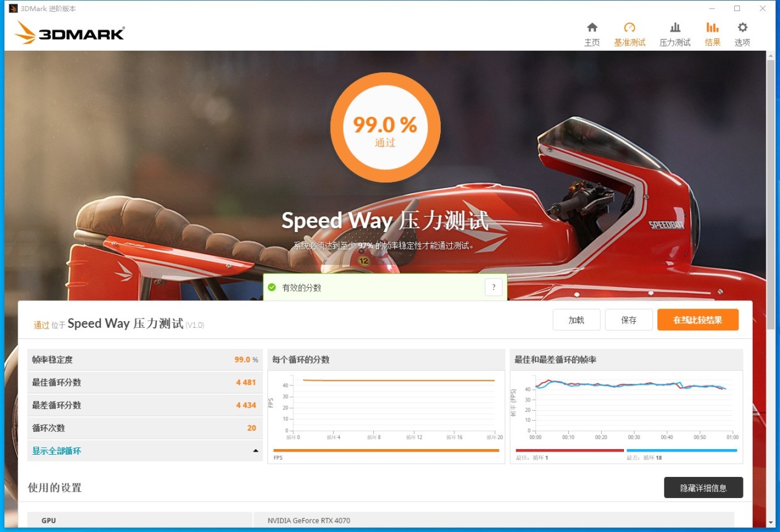Click the 保存 button

pos(629,320)
